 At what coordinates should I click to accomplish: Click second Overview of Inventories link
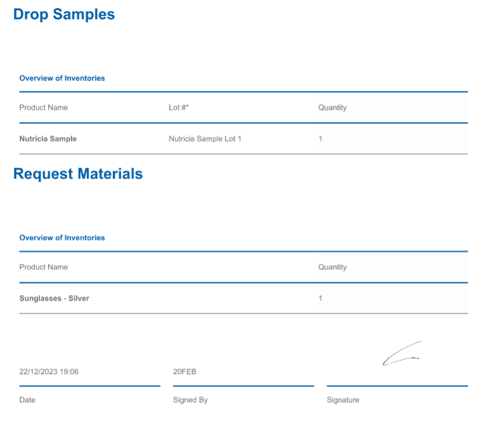62,237
